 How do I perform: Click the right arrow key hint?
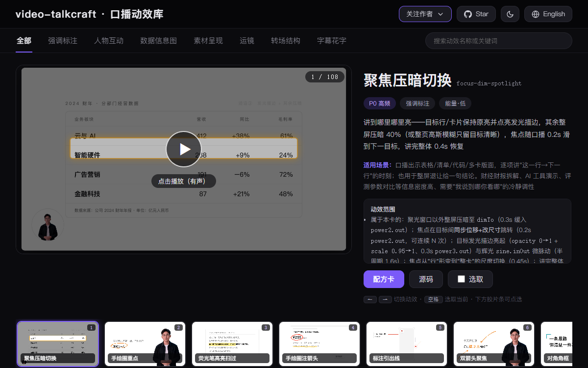pos(385,299)
